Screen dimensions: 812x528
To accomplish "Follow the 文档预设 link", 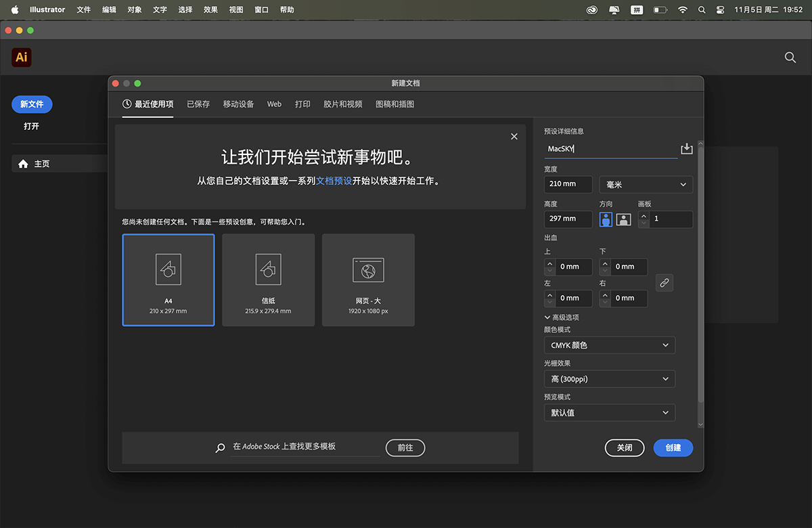I will [x=334, y=181].
